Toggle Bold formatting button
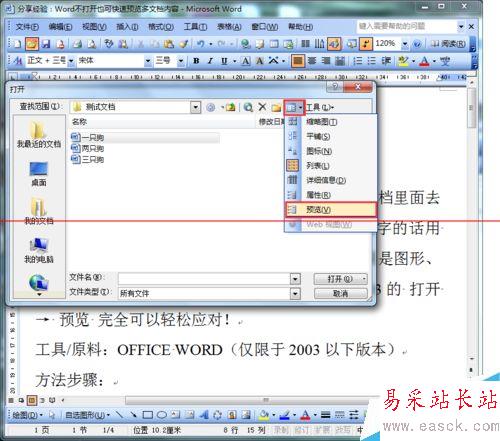Viewport: 500px width, 441px height. click(x=196, y=61)
